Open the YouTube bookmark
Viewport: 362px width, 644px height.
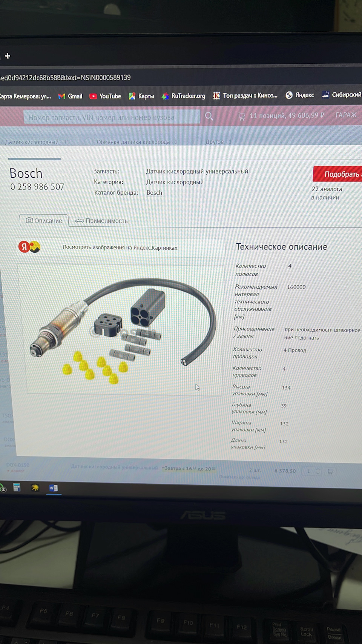[x=105, y=96]
